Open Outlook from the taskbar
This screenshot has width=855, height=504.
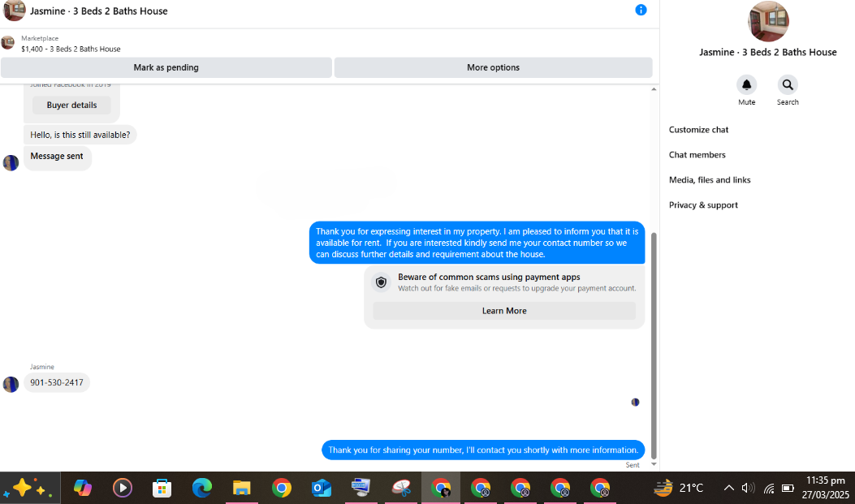click(x=322, y=488)
